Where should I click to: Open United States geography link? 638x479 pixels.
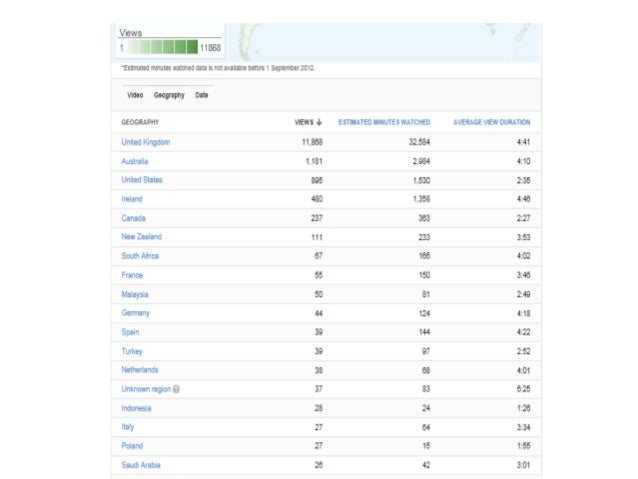[x=142, y=180]
